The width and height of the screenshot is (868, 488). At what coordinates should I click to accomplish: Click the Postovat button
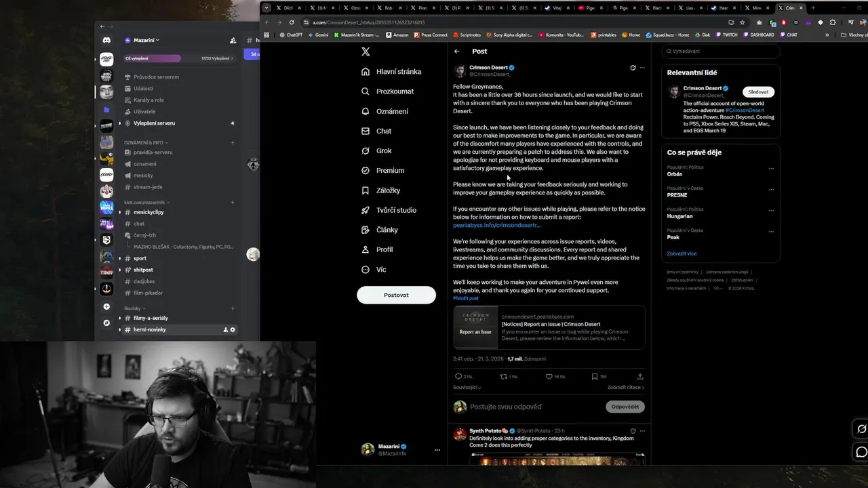pos(396,295)
